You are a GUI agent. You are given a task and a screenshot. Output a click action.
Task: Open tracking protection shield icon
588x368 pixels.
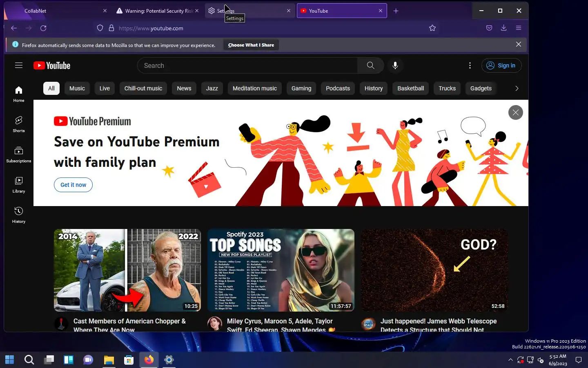[x=100, y=28]
